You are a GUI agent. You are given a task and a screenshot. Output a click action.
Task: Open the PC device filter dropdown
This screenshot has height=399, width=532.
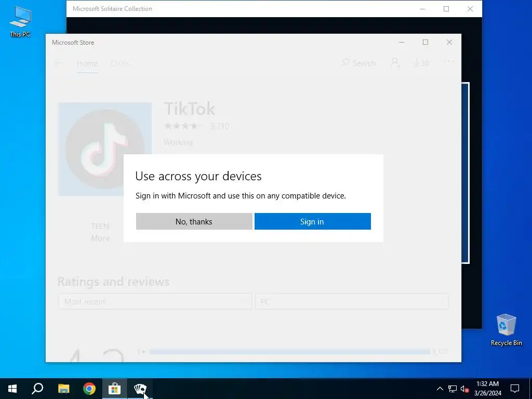pos(352,302)
